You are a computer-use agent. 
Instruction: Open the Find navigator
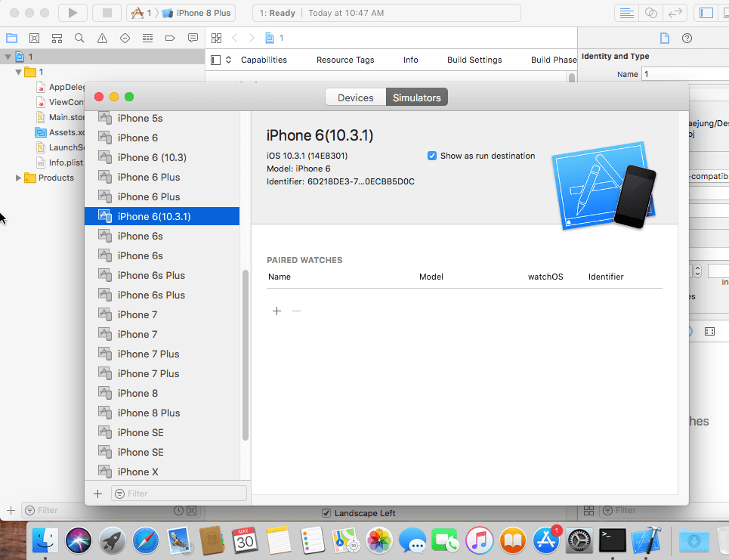[79, 38]
